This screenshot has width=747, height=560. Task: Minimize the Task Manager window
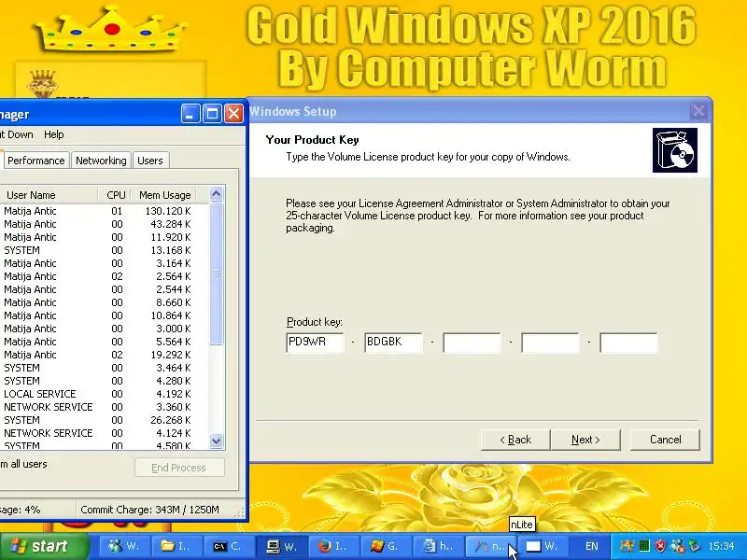tap(190, 114)
